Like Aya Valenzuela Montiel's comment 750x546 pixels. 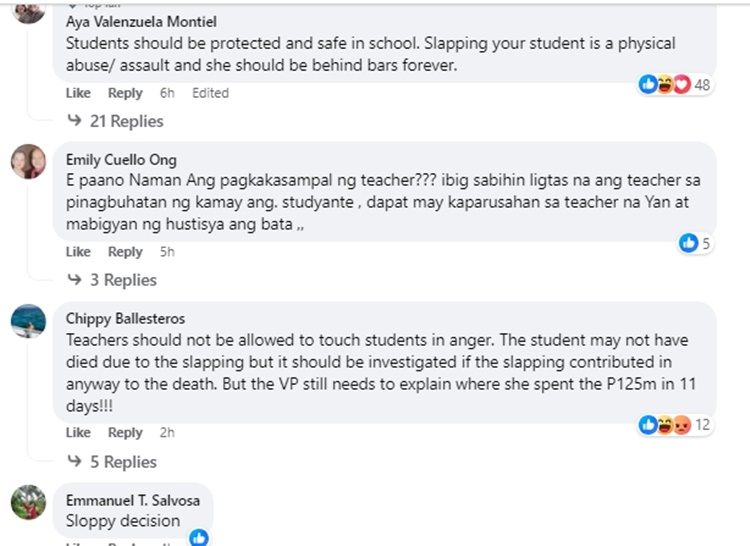point(78,93)
